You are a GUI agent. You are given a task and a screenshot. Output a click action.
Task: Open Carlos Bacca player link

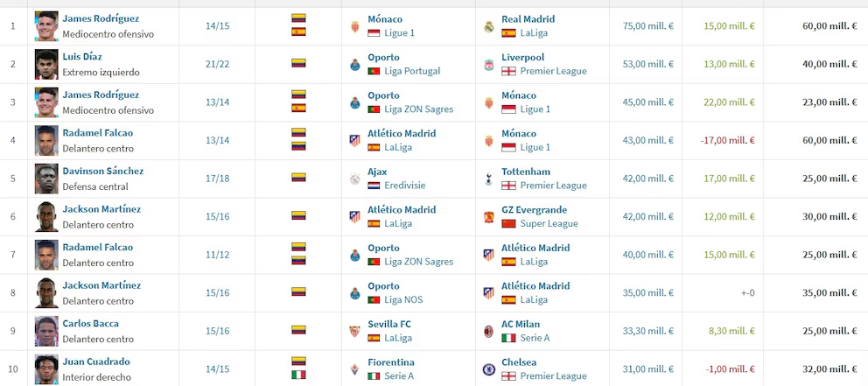pos(90,324)
